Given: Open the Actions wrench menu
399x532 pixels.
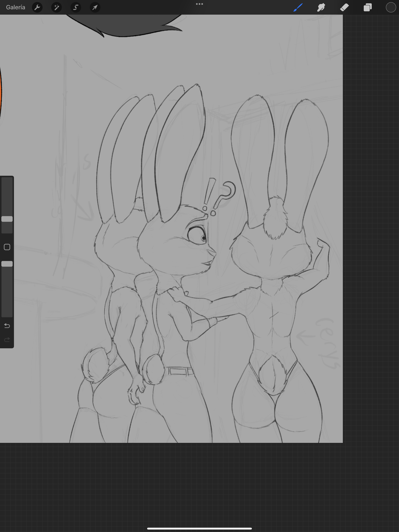Looking at the screenshot, I should pos(37,7).
